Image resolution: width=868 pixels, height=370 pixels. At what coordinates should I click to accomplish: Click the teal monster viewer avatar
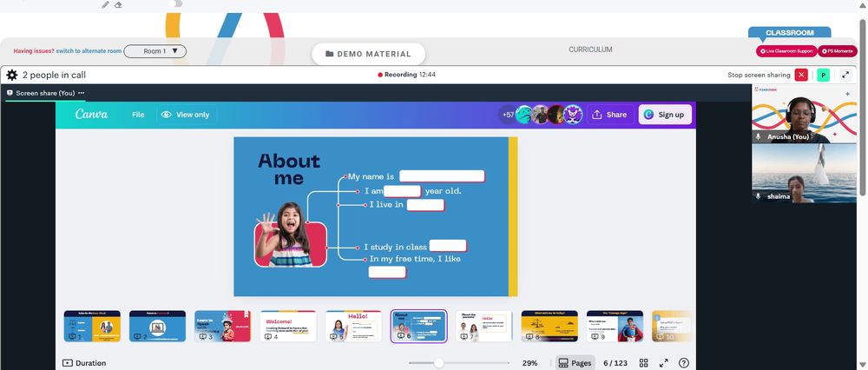coord(524,115)
